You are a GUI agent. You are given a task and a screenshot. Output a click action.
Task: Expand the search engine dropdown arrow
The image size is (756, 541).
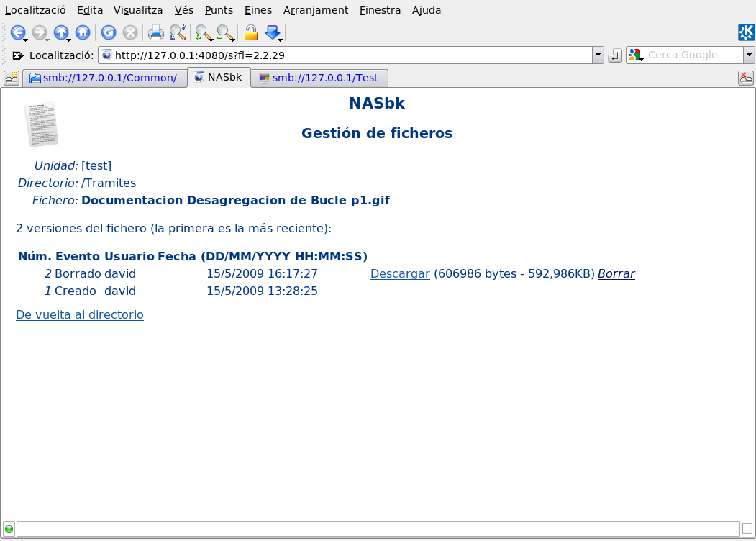(749, 55)
